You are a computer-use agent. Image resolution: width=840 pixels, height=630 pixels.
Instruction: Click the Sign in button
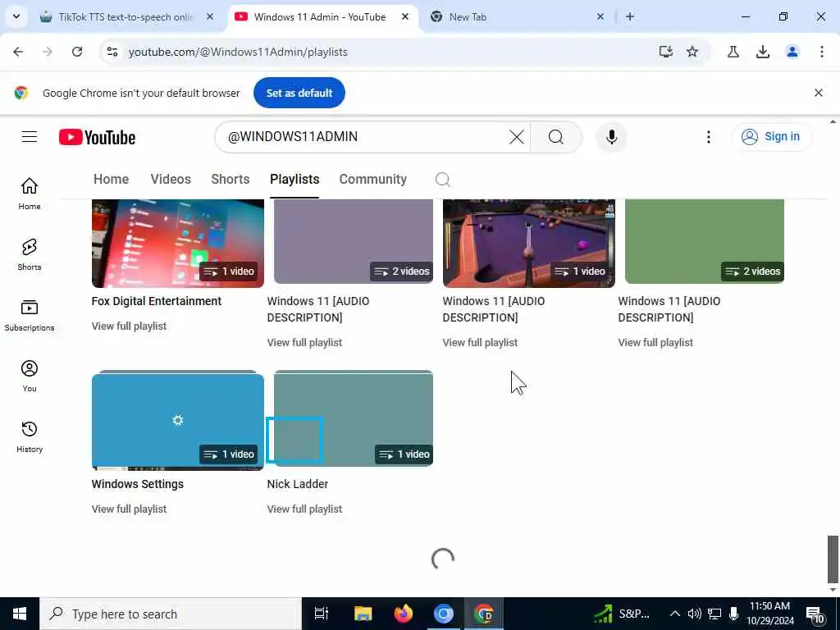(771, 137)
